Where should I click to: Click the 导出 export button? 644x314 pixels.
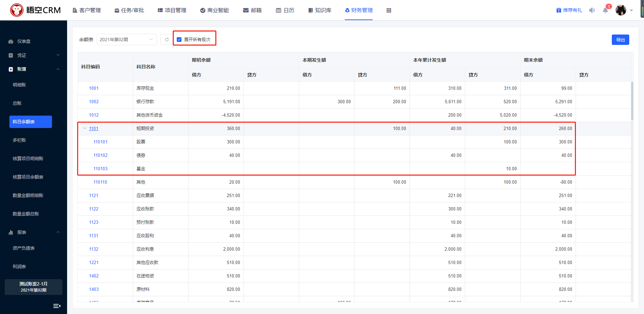tap(620, 40)
